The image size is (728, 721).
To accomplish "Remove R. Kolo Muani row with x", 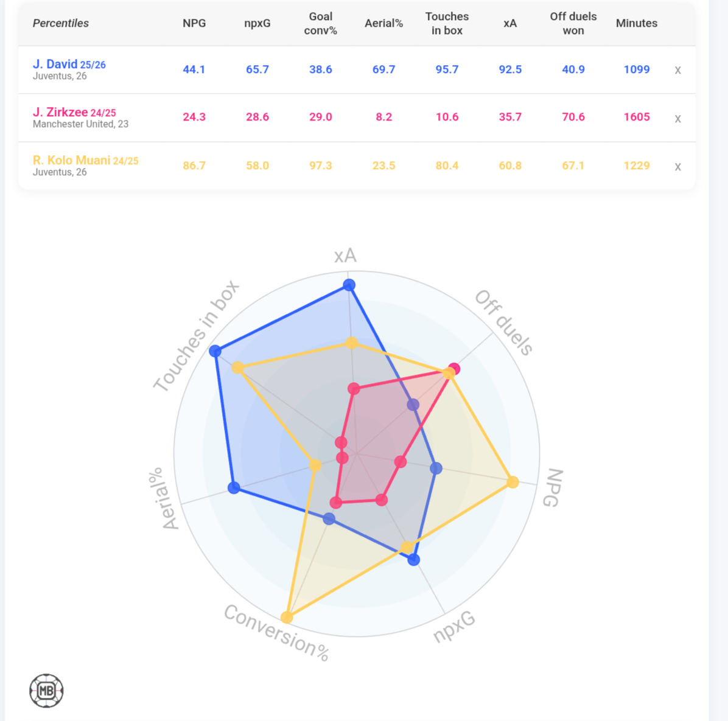I will pos(677,166).
